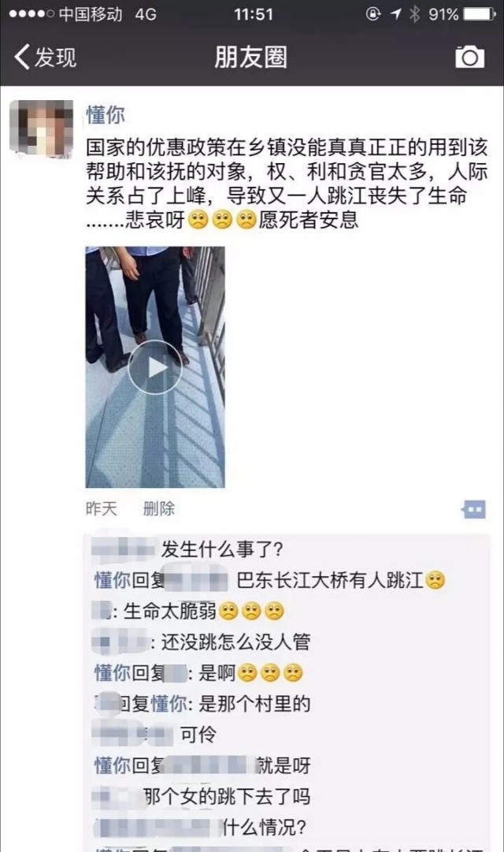The height and width of the screenshot is (852, 504).
Task: Tap the rotation lock status icon
Action: click(x=373, y=13)
